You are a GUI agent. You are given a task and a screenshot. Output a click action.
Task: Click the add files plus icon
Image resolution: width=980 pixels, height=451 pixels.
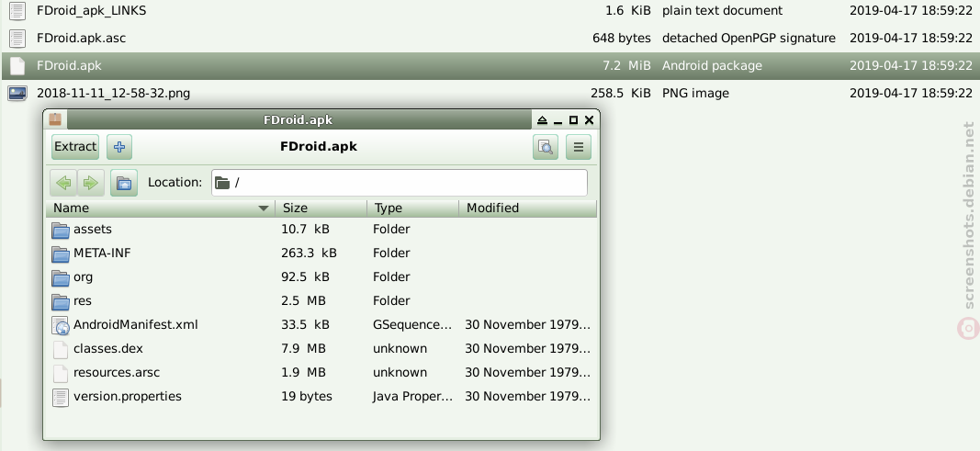pos(119,147)
